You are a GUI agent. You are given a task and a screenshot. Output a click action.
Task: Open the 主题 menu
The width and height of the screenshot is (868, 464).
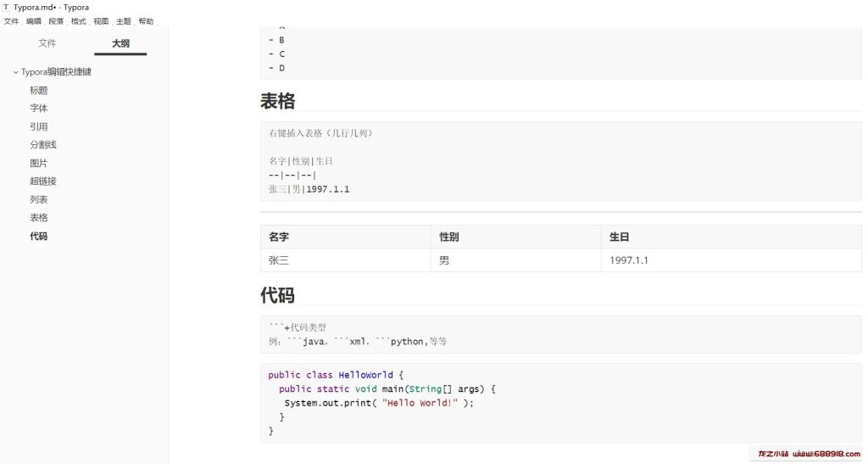click(124, 21)
